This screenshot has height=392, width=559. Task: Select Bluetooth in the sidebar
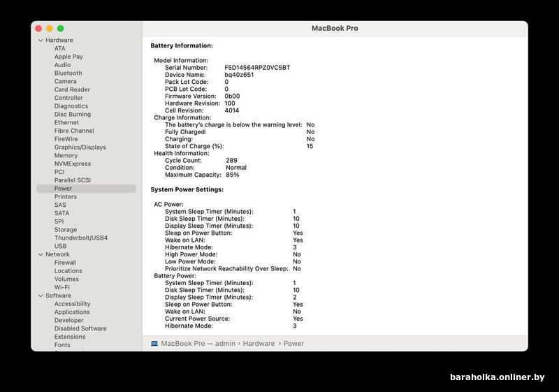[x=68, y=73]
